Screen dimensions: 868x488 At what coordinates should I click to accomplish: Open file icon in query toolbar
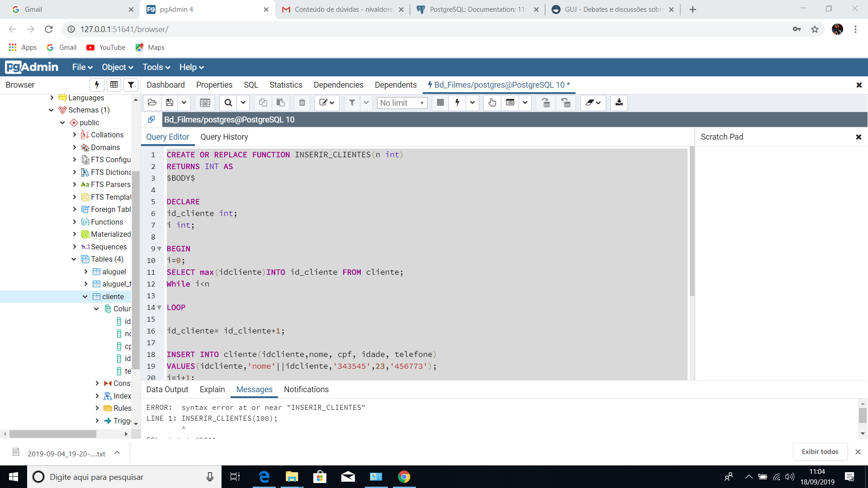[152, 103]
